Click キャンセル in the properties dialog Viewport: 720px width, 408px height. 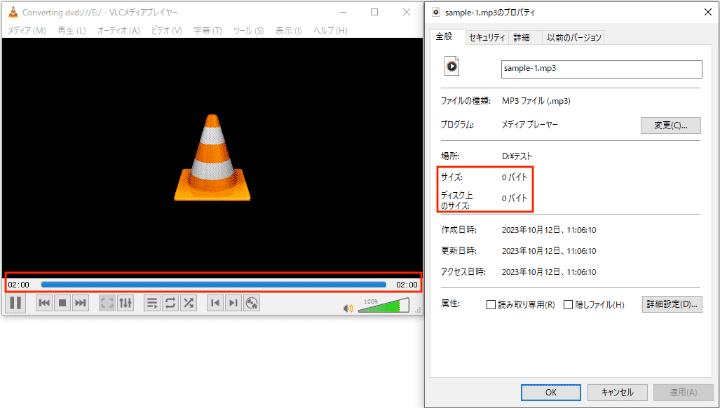pos(617,392)
